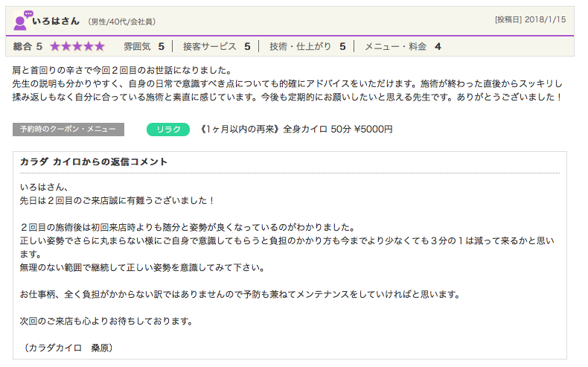This screenshot has height=367, width=588.
Task: Select the 総合 5 overall score
Action: [x=28, y=46]
